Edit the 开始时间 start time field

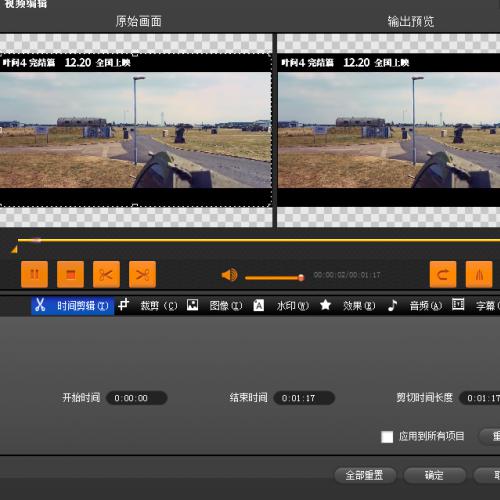pyautogui.click(x=137, y=398)
